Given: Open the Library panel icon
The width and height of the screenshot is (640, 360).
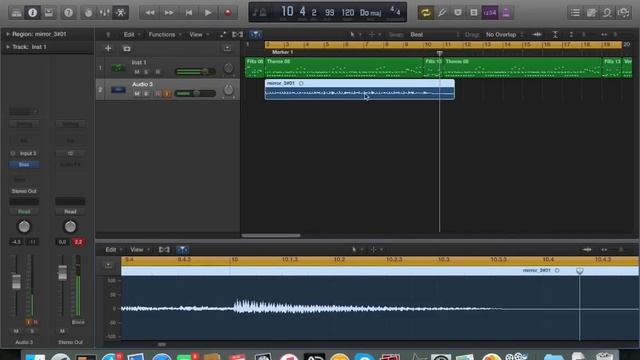Looking at the screenshot, I should pyautogui.click(x=16, y=13).
